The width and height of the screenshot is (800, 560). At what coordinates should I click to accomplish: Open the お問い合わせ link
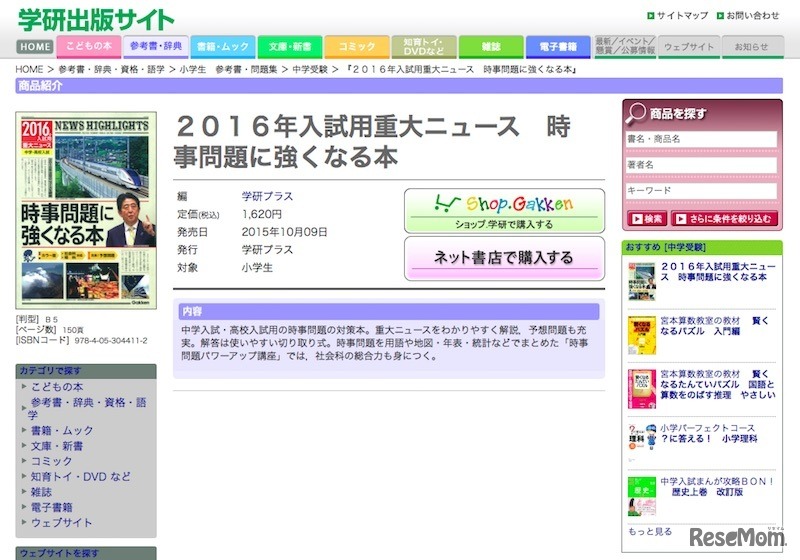pyautogui.click(x=753, y=16)
